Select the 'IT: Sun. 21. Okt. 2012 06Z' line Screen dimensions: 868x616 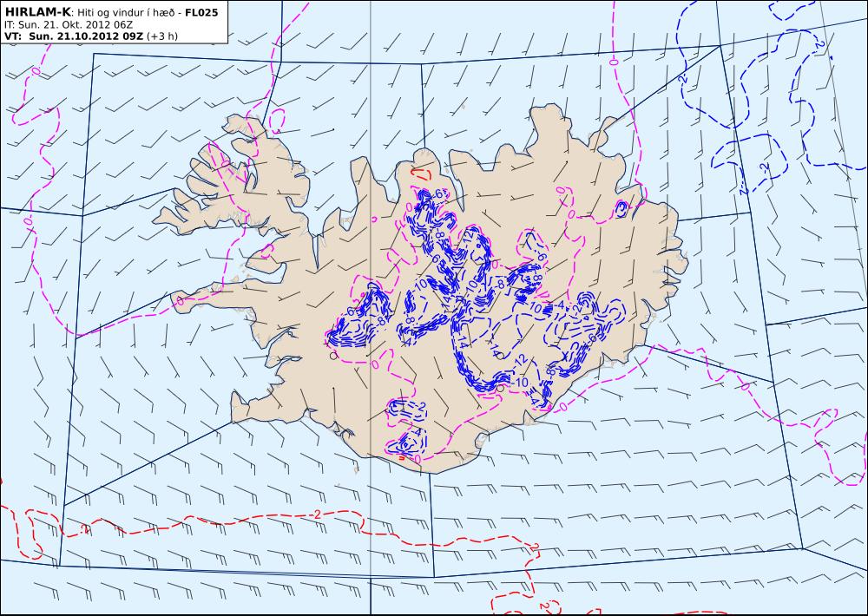(x=68, y=25)
